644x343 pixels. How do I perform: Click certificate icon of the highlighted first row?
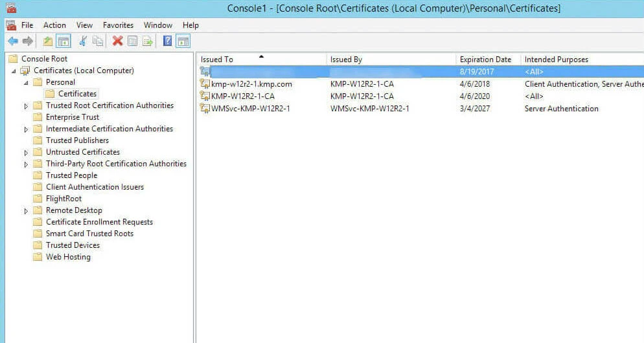pos(205,72)
